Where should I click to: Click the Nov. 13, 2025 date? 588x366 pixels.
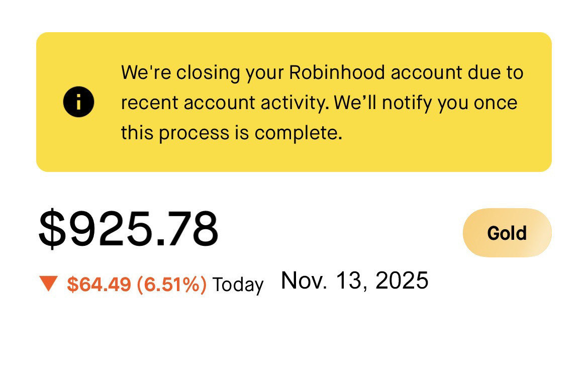click(x=354, y=281)
